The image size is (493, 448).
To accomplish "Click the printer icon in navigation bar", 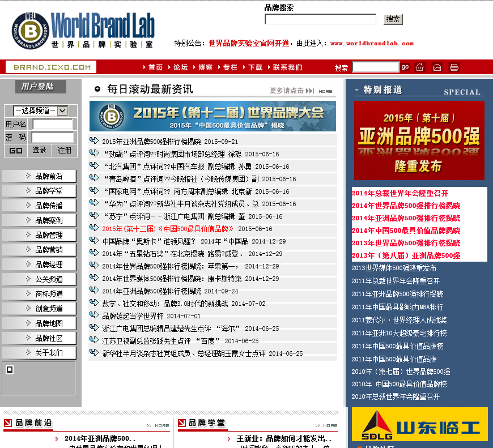I will (x=454, y=67).
